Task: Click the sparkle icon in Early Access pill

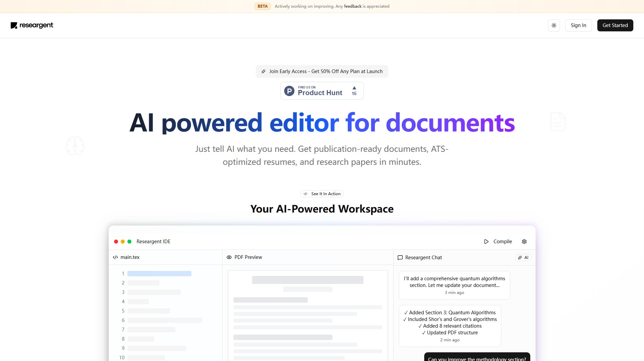Action: point(263,71)
